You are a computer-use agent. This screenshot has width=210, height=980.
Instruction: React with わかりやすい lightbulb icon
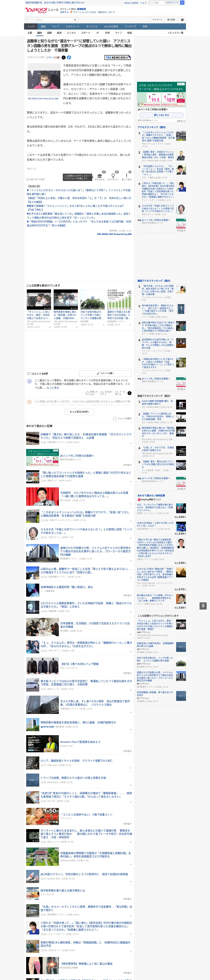click(113, 176)
